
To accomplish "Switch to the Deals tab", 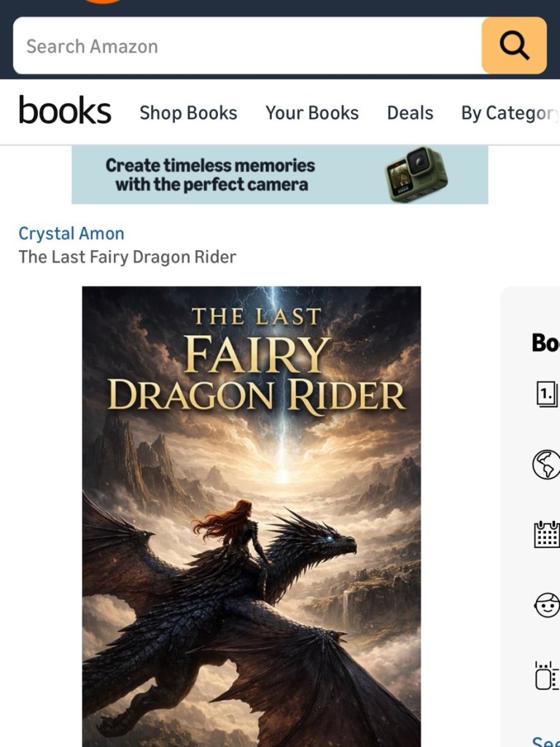I will (x=410, y=113).
